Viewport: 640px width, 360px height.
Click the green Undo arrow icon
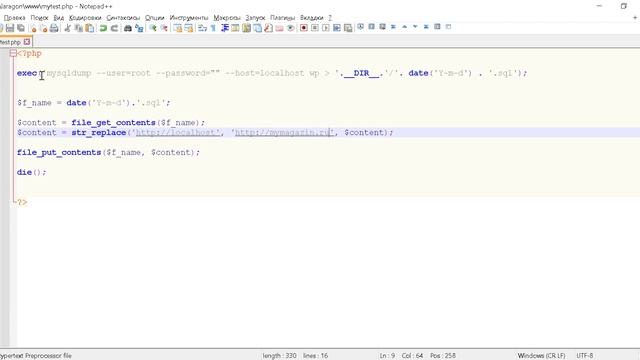coord(103,28)
